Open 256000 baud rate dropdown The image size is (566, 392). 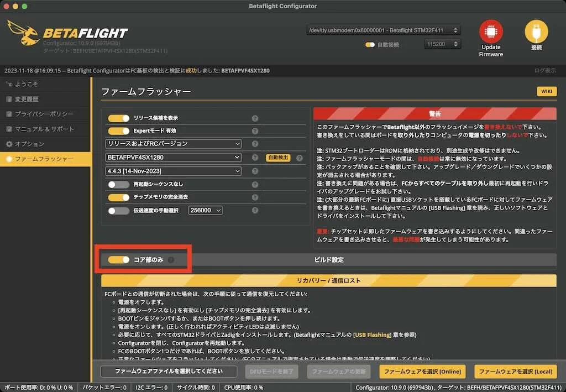point(205,210)
